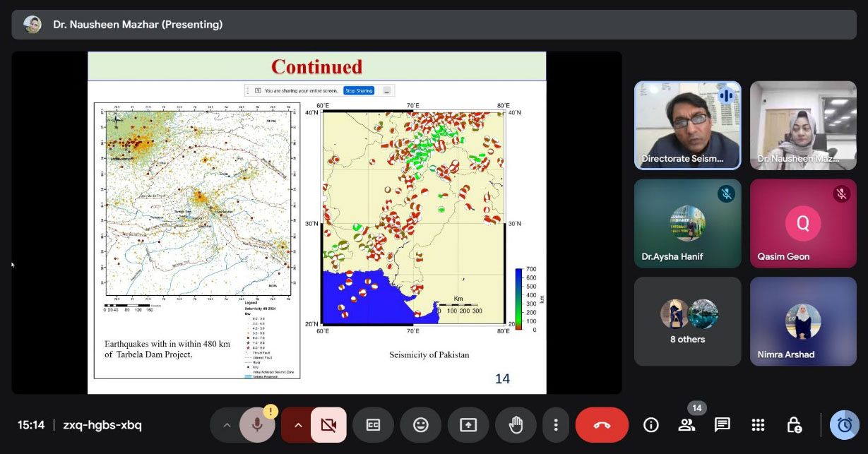Image resolution: width=868 pixels, height=454 pixels.
Task: Click the microphone warning exclamation badge
Action: [271, 411]
